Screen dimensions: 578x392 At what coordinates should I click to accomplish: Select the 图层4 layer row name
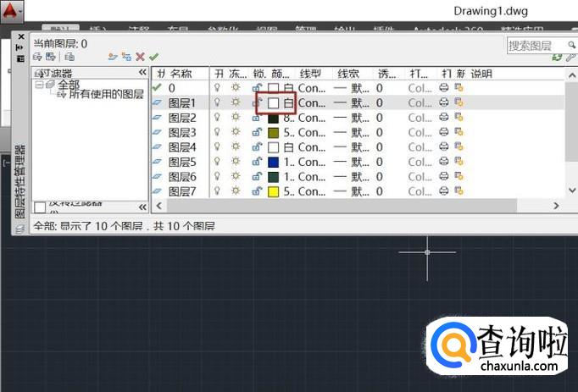182,147
